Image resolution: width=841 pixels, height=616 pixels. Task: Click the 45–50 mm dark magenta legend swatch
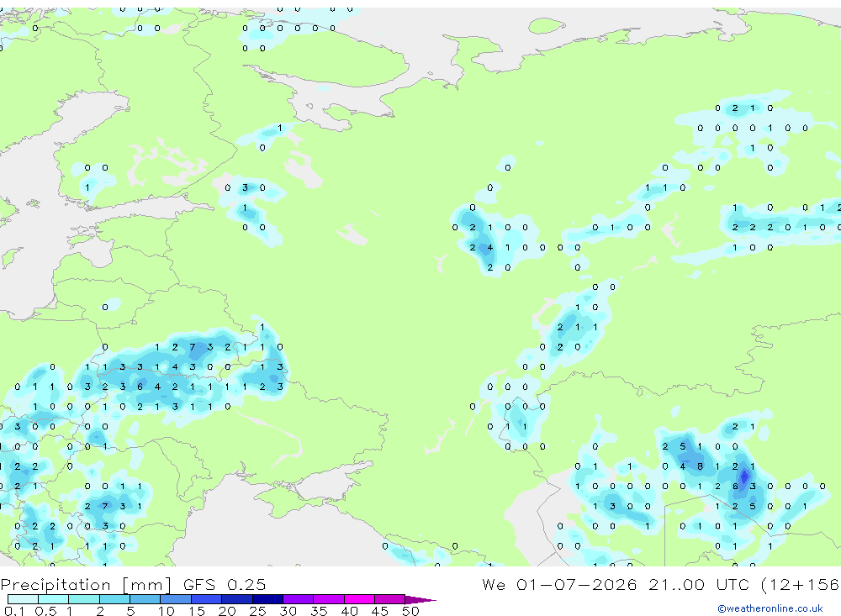click(389, 599)
